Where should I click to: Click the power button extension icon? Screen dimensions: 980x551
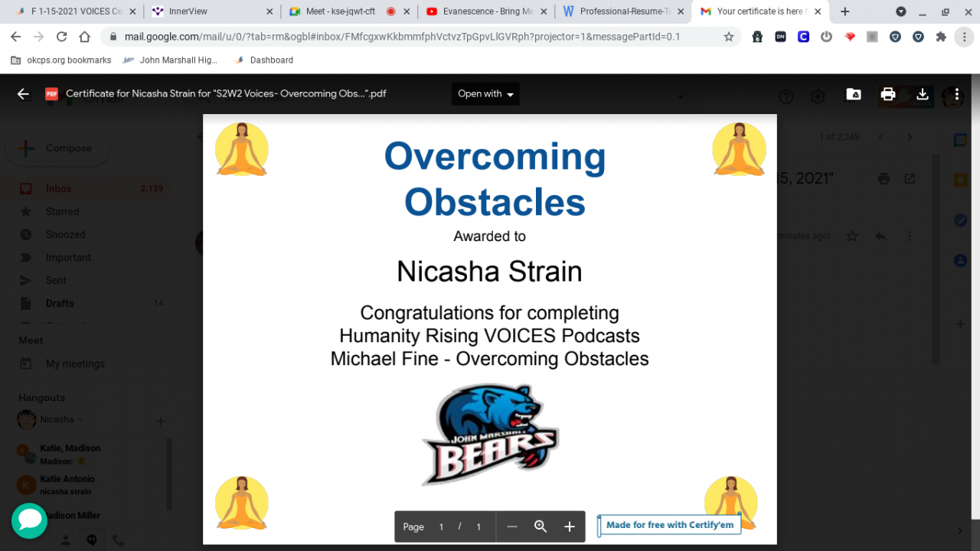click(826, 37)
